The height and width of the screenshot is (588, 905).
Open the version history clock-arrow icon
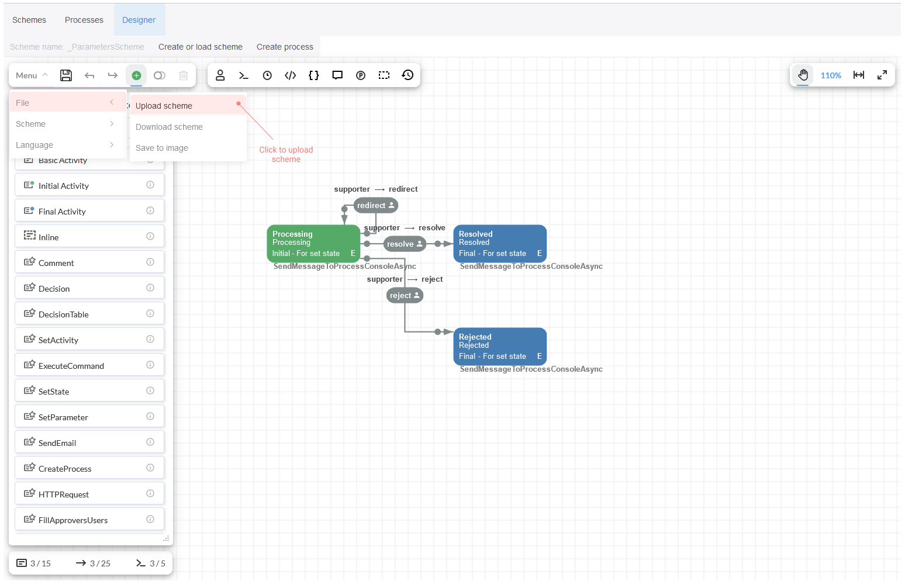[407, 75]
